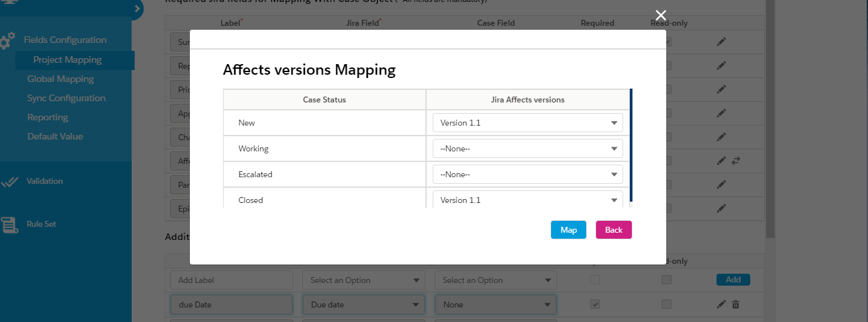Click the 'Jira Affects versions' column header
Screen dimensions: 868x322
pyautogui.click(x=527, y=100)
